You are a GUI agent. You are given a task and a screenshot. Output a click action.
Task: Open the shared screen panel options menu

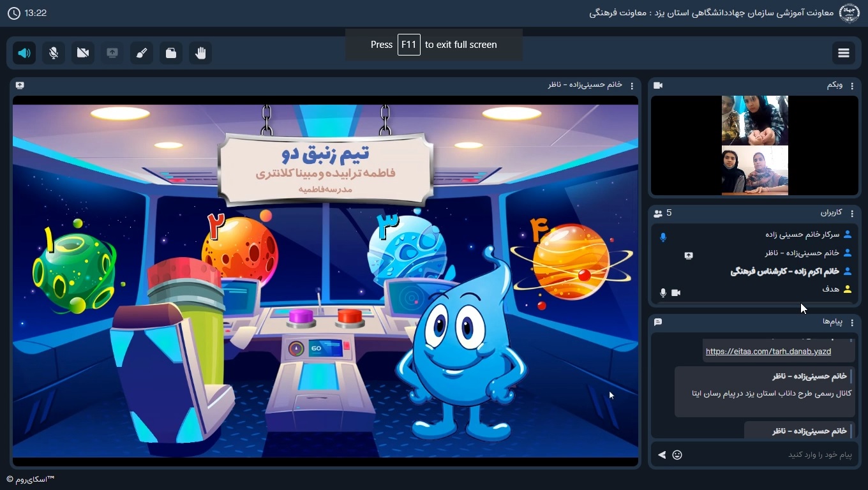(x=632, y=85)
